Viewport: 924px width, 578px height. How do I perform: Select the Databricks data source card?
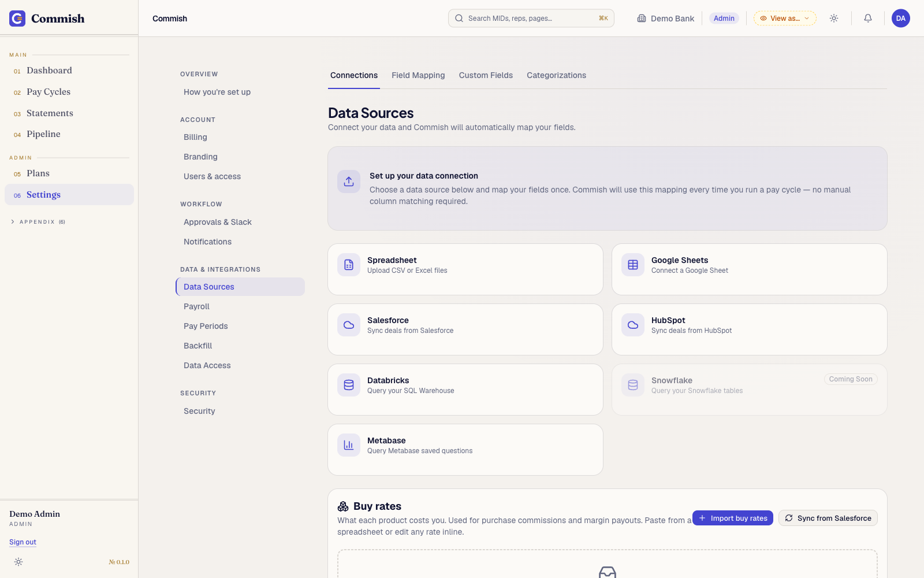[465, 390]
